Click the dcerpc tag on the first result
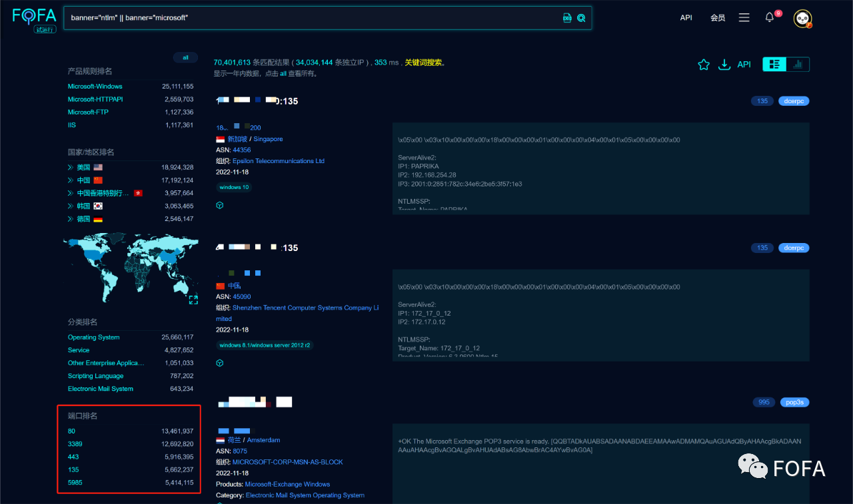 click(794, 101)
